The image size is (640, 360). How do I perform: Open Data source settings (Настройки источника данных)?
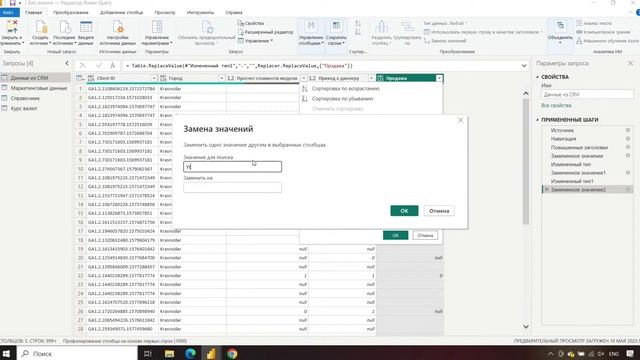click(x=118, y=33)
